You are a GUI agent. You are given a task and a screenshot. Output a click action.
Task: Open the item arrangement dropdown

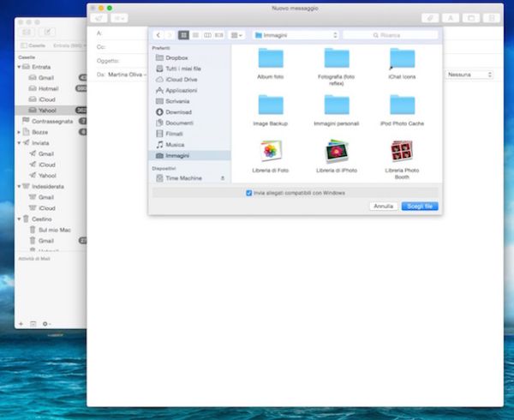pyautogui.click(x=237, y=35)
